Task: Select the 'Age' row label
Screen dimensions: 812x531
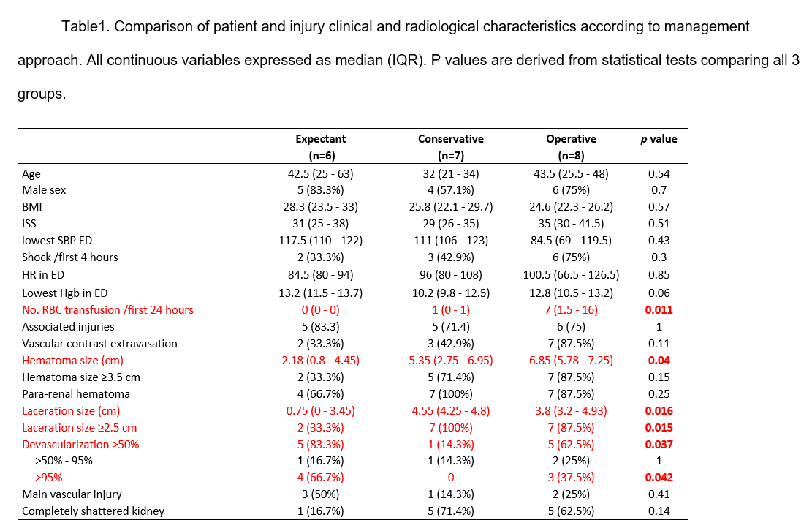Action: click(31, 174)
